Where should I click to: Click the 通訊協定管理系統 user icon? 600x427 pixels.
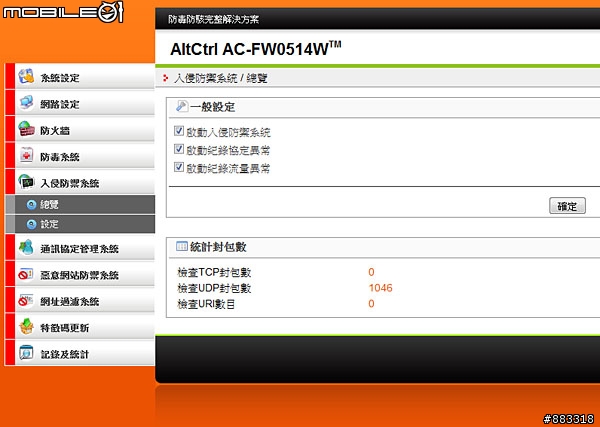click(x=26, y=248)
